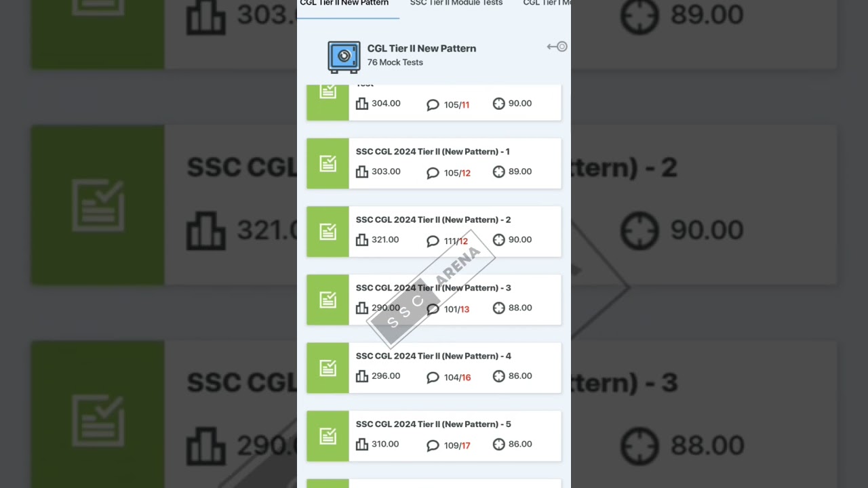Open SSC CGL 2024 Tier II (New Pattern) - 4
The width and height of the screenshot is (868, 488).
tap(434, 368)
